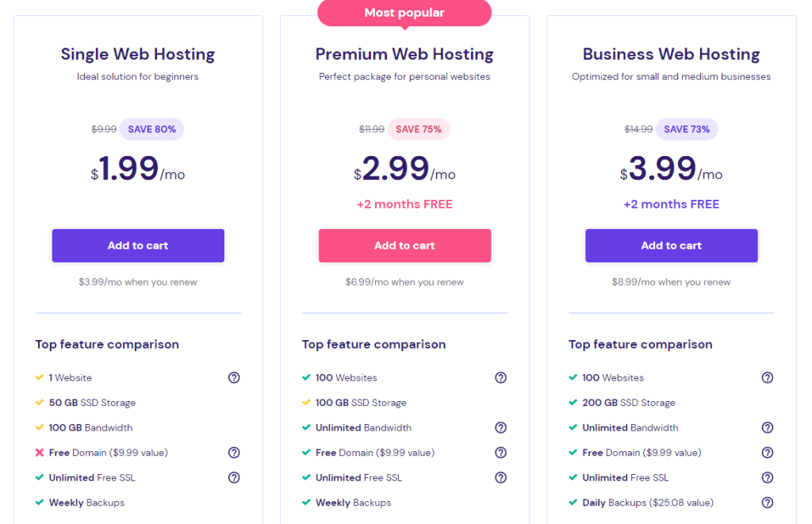Click the SAVE 73% discount badge

(x=687, y=129)
